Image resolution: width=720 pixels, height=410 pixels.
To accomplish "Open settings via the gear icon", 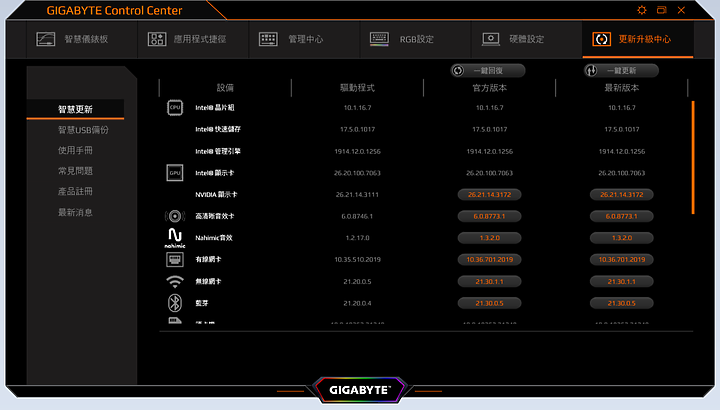I will [642, 10].
